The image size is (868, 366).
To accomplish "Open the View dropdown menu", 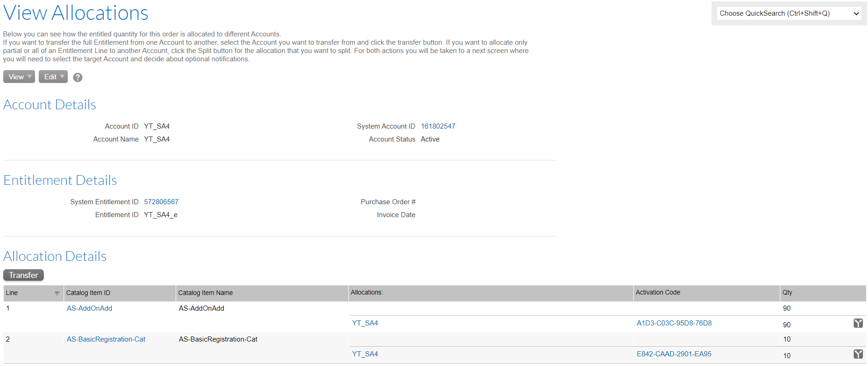I will [19, 77].
